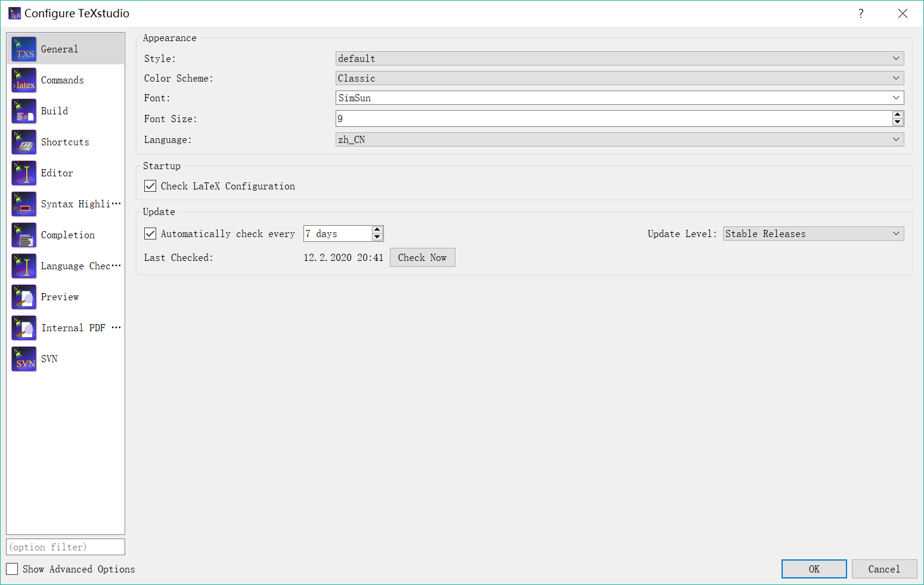The image size is (924, 585).
Task: Increase update days interval up arrow
Action: click(377, 229)
